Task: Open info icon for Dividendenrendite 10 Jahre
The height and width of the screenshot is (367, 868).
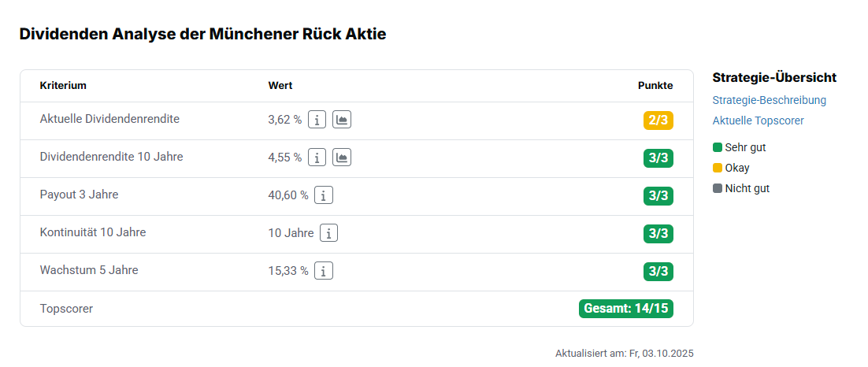Action: (x=317, y=158)
